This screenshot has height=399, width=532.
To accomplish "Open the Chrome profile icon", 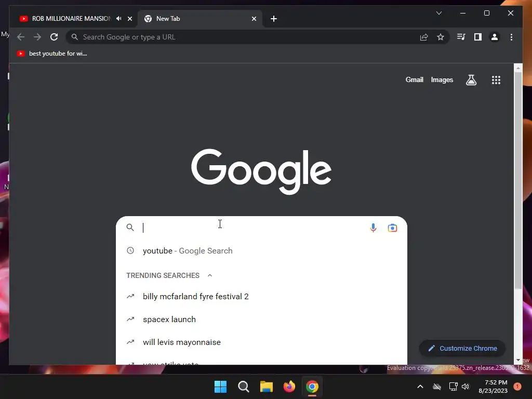I will click(x=495, y=37).
